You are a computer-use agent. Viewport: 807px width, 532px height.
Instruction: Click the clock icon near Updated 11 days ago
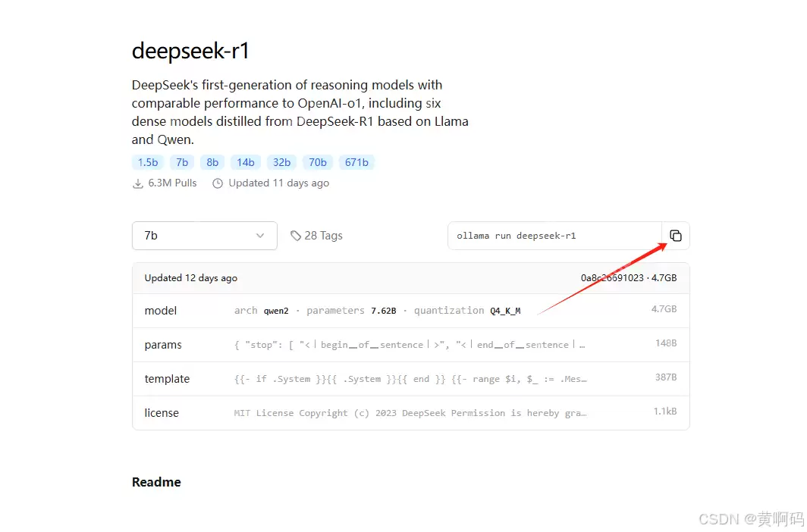pyautogui.click(x=218, y=183)
